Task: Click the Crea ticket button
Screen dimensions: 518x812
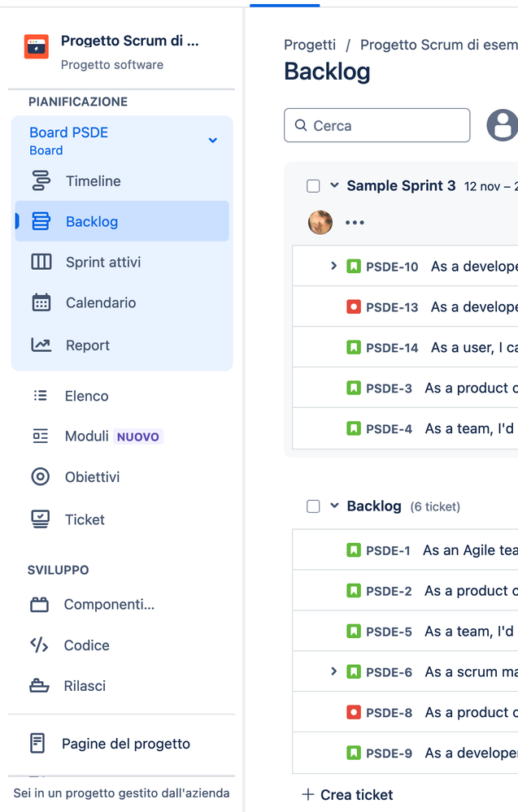Action: coord(348,794)
